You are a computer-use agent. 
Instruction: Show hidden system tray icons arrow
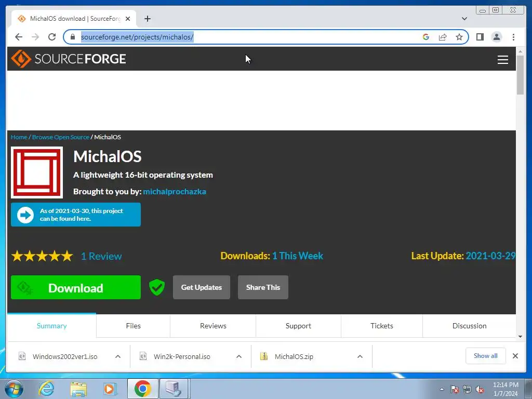point(442,389)
